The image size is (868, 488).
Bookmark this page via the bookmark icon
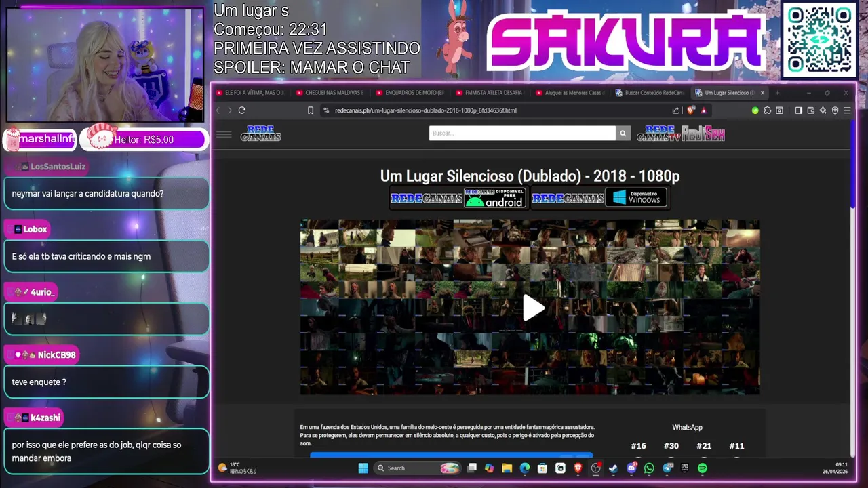click(311, 110)
